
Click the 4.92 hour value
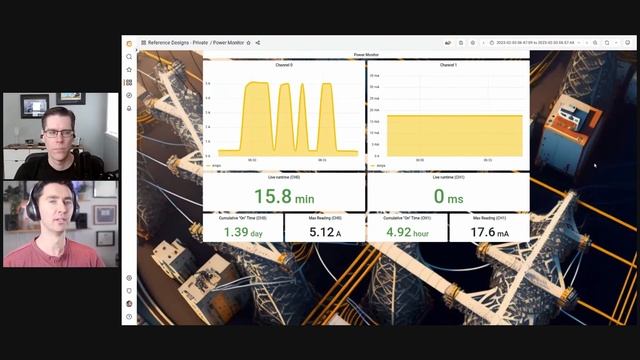click(x=407, y=232)
